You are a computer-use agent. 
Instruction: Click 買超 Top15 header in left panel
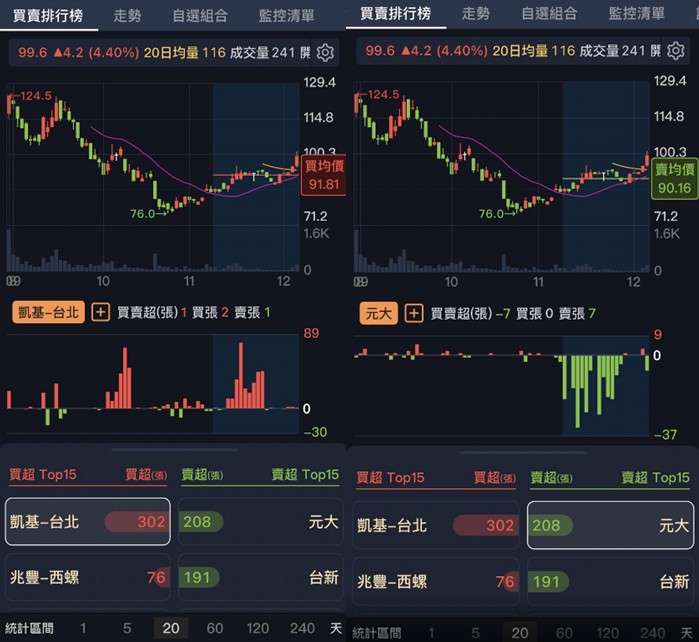pos(43,474)
